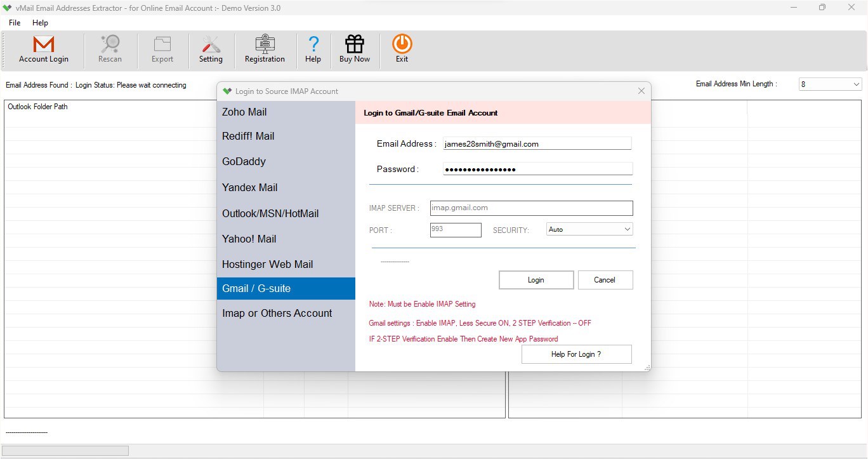Click the Gmail settings instruction text

(480, 323)
